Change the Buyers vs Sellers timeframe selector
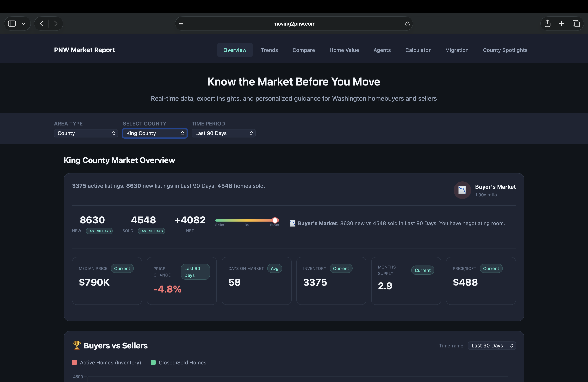 tap(492, 345)
